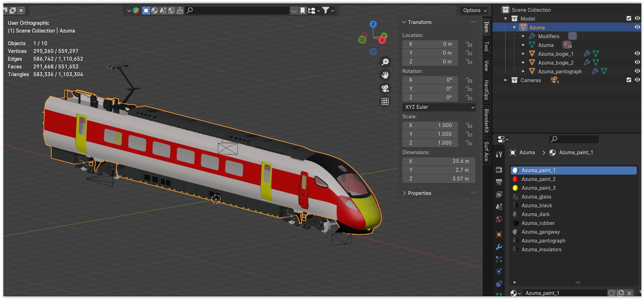Open the Options dropdown
The image size is (644, 299).
tap(474, 10)
